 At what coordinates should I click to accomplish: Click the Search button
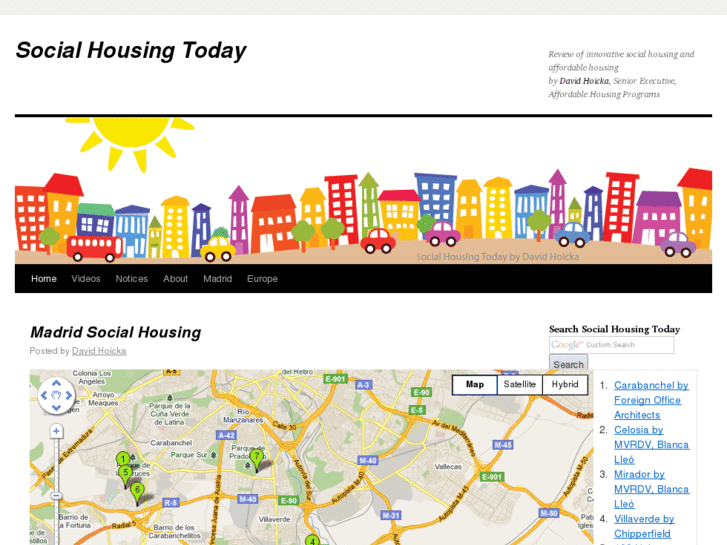[x=568, y=364]
